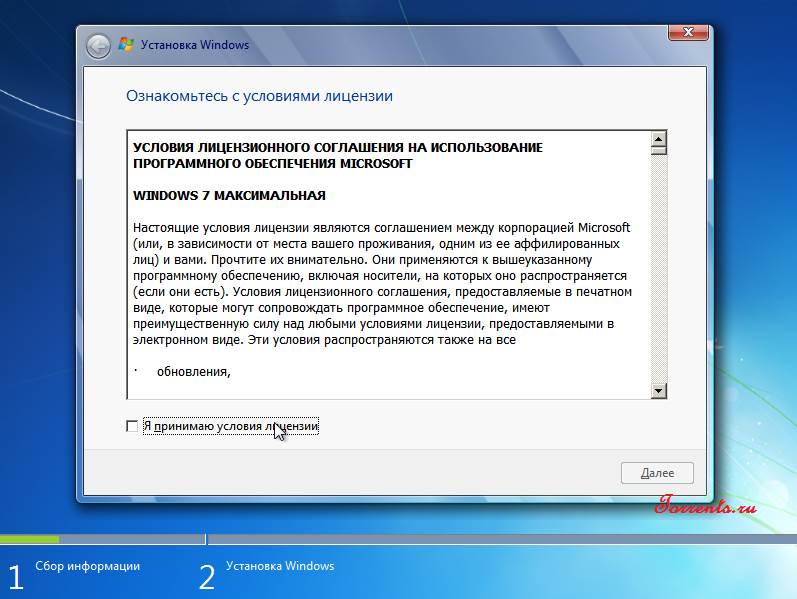Viewport: 797px width, 599px height.
Task: Click step 1 label Сбор информации
Action: click(87, 566)
